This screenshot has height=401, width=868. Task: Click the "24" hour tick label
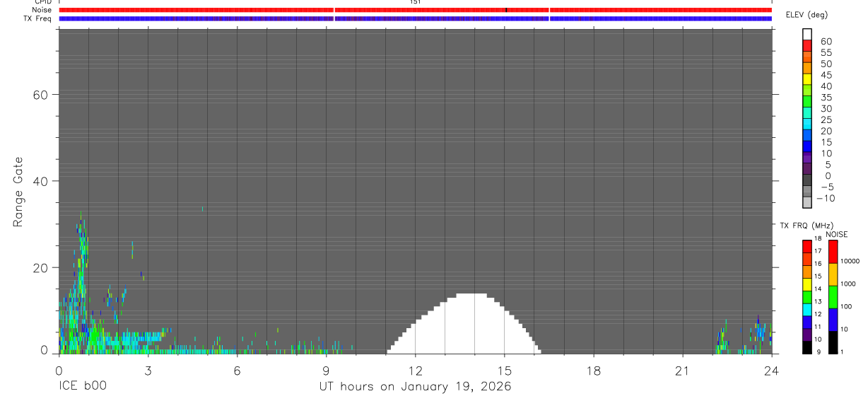coord(771,371)
